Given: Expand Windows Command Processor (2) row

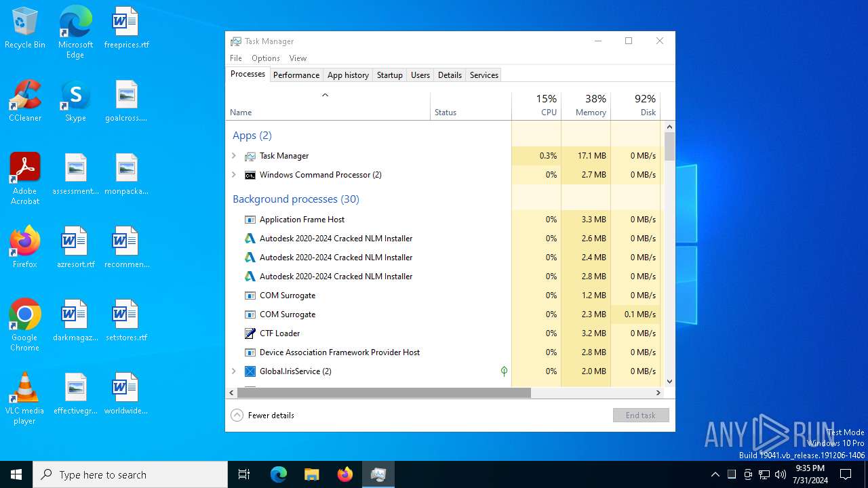Looking at the screenshot, I should click(234, 175).
